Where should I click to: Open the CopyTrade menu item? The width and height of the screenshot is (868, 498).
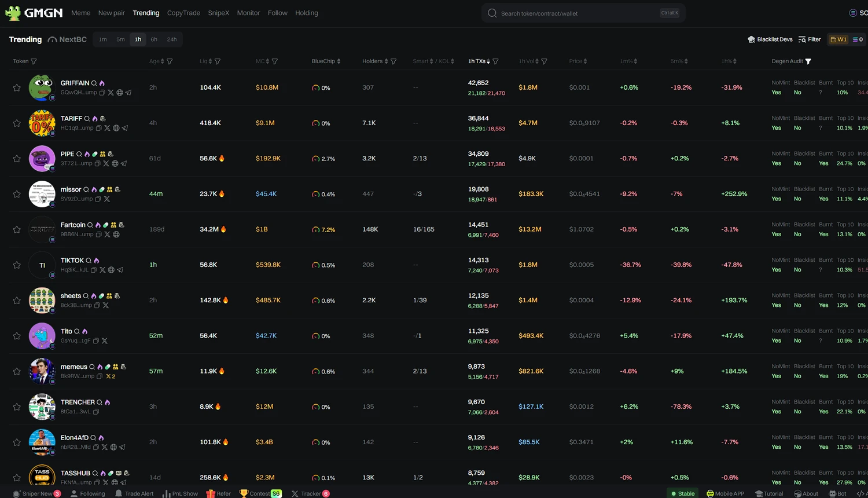[x=183, y=13]
